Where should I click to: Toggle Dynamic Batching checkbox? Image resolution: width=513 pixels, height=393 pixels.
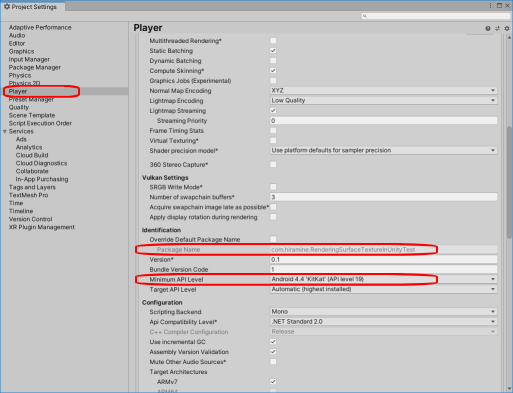click(273, 61)
